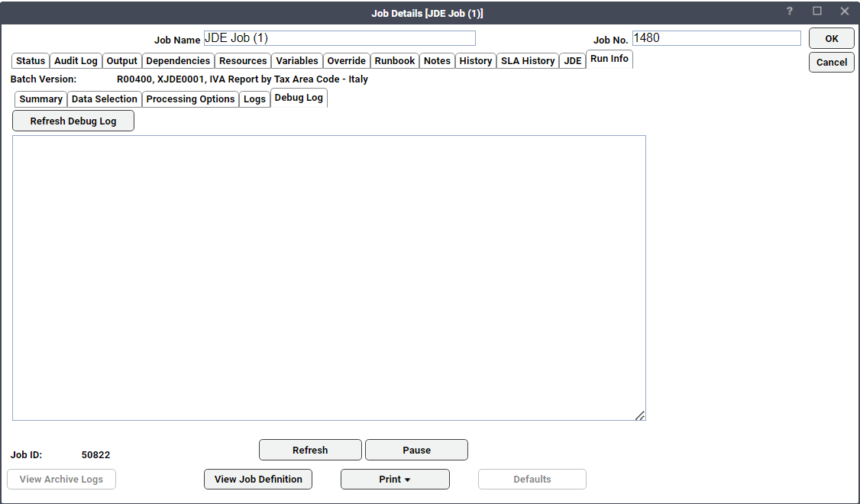Click inside the debug log text area
860x504 pixels.
click(329, 278)
